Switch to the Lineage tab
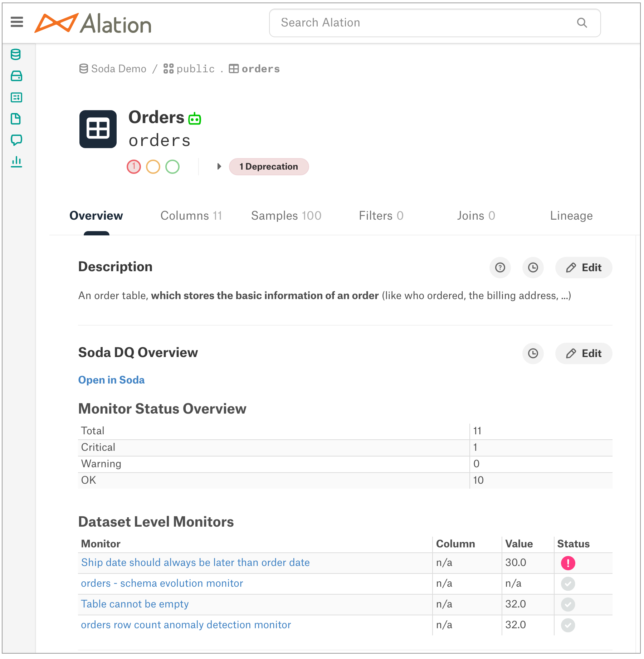Screen dimensions: 644x659 point(571,216)
